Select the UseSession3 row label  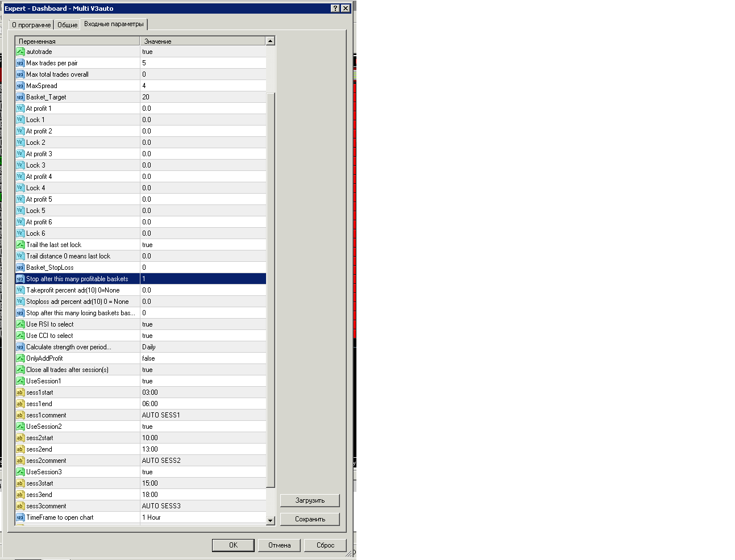pyautogui.click(x=44, y=472)
